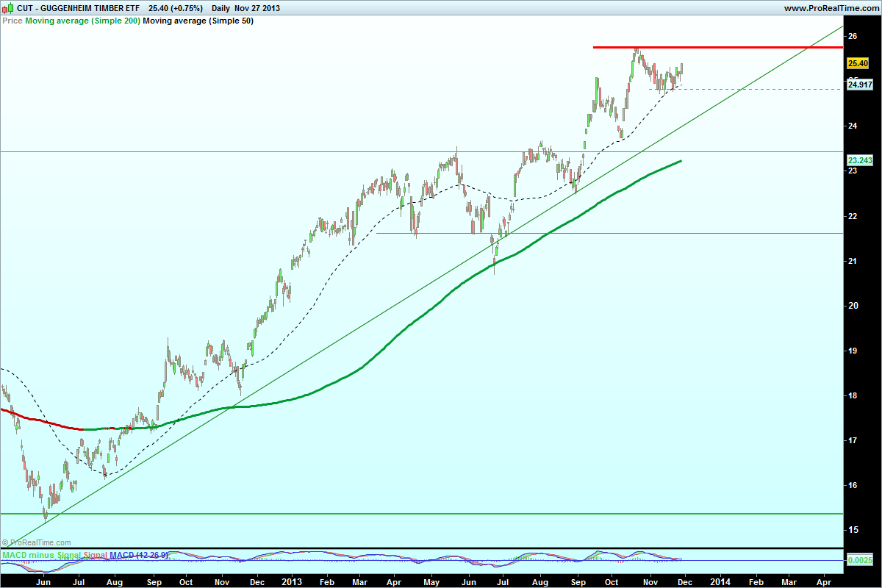
Task: Click the Price legend label
Action: click(x=12, y=21)
